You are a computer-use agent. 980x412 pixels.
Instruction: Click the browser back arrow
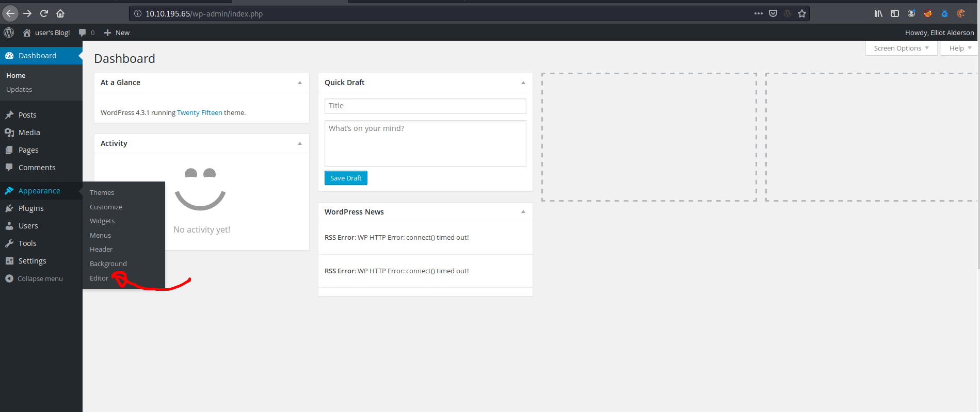point(10,13)
